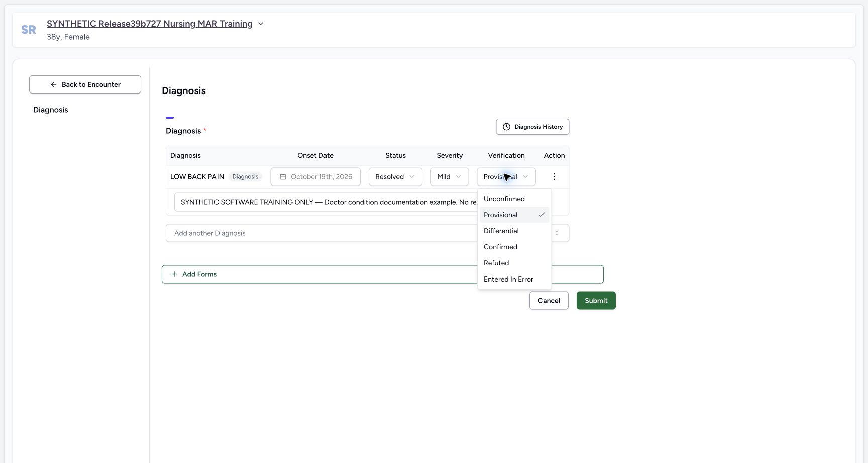Choose the checked Provisional option in list
Screen dimensions: 868x463
tap(514, 215)
